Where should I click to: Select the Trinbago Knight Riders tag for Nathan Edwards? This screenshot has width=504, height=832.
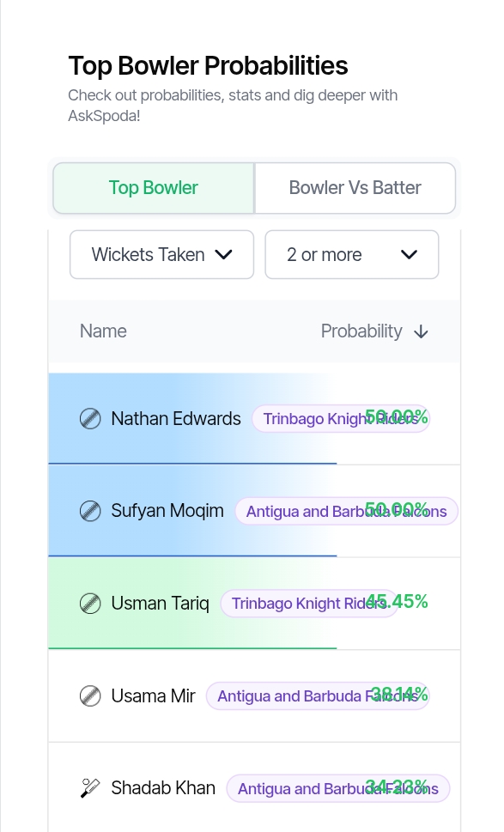coord(341,419)
